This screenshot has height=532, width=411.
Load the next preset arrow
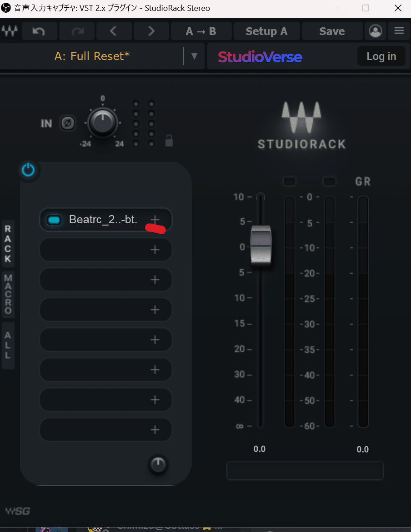pyautogui.click(x=151, y=31)
